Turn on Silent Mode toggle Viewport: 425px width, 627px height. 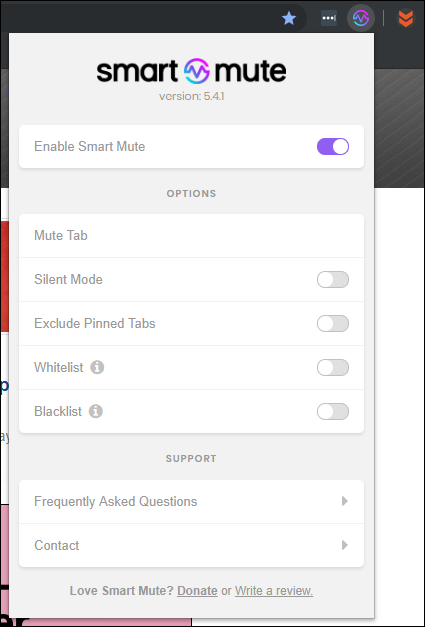coord(333,280)
